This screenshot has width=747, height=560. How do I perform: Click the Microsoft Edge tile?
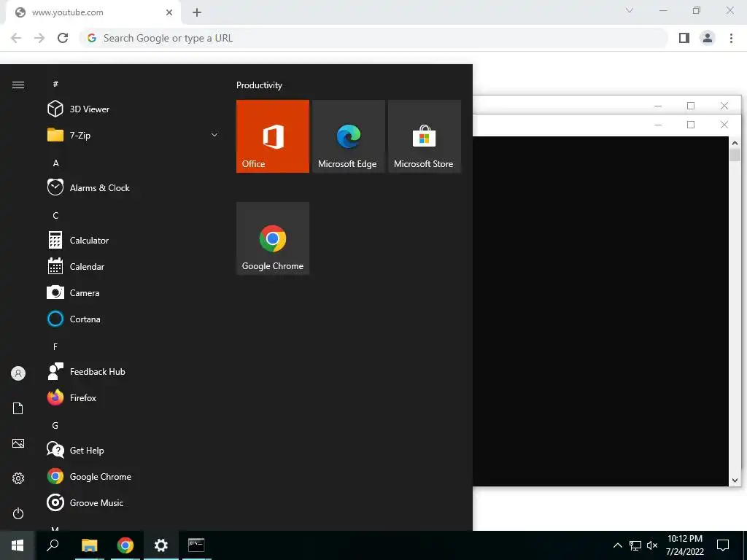pos(348,136)
